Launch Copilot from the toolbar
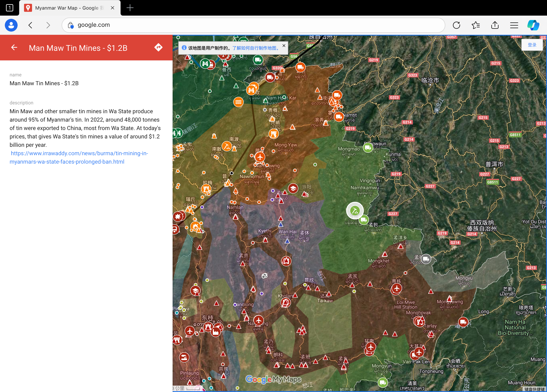547x392 pixels. coord(533,25)
